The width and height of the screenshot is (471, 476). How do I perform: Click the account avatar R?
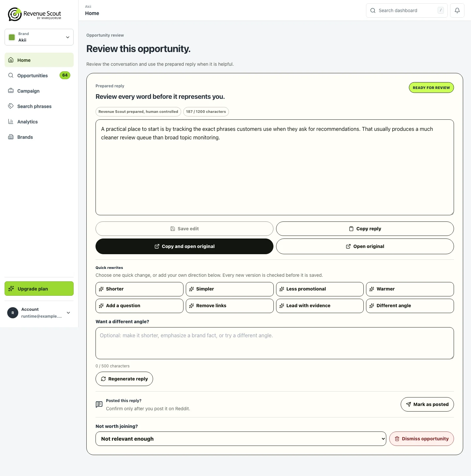point(13,313)
